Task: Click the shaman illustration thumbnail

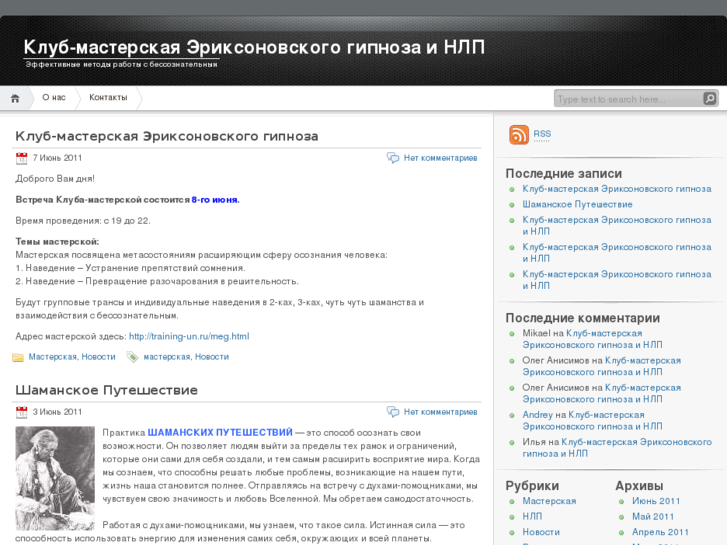Action: [x=55, y=478]
